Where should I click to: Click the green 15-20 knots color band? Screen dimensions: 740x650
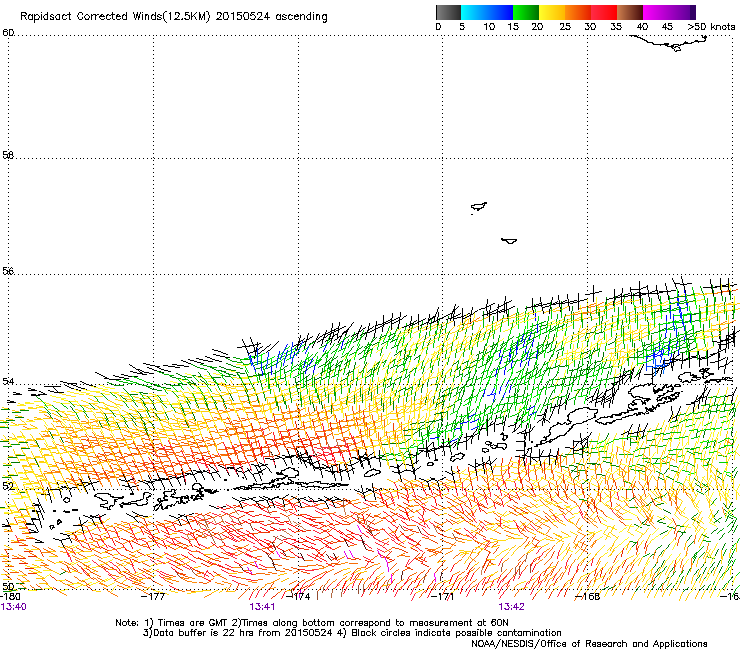pos(526,12)
